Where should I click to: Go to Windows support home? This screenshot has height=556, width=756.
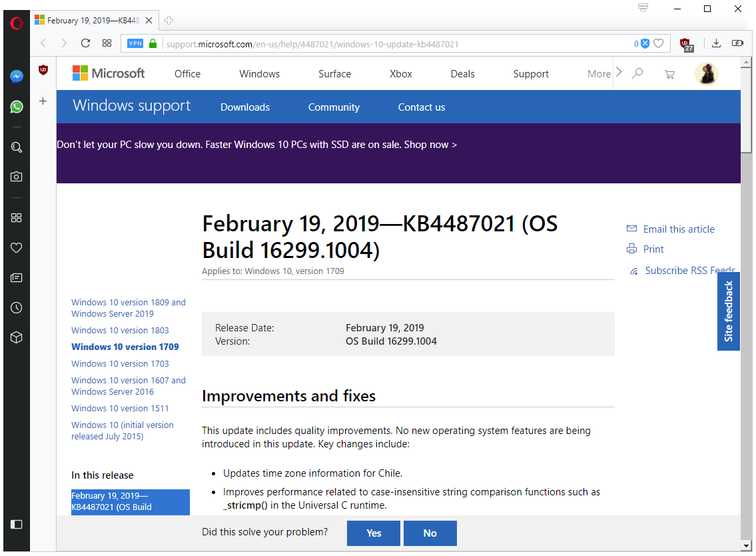click(x=132, y=106)
